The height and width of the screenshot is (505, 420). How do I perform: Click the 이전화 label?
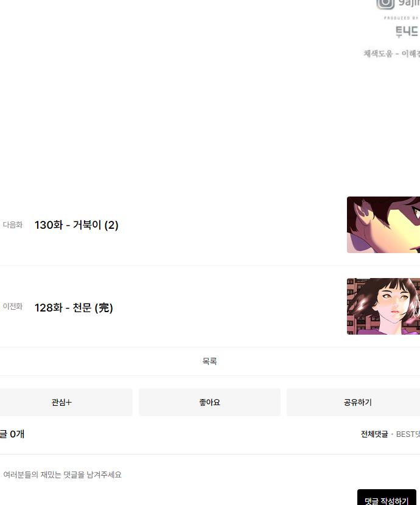[13, 306]
